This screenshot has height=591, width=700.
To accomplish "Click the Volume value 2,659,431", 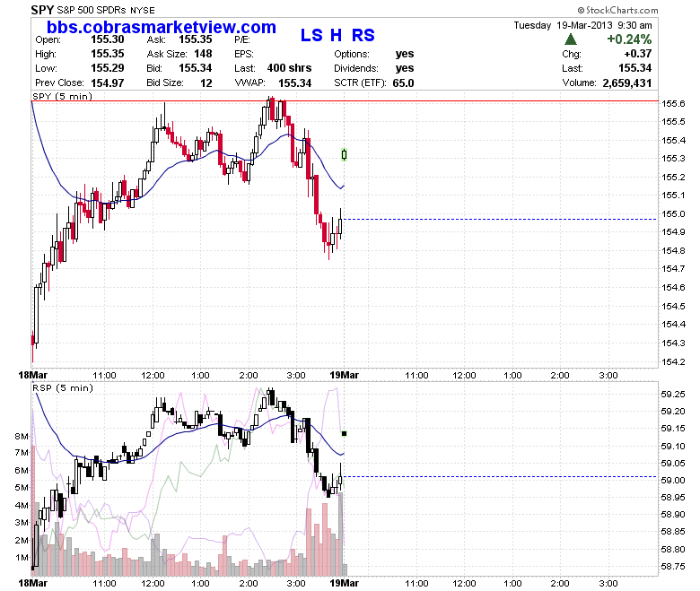I will coord(626,83).
